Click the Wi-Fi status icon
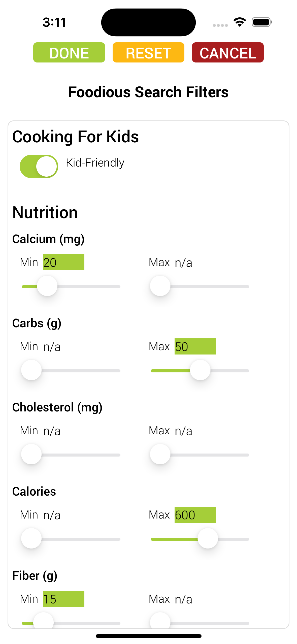 coord(240,22)
